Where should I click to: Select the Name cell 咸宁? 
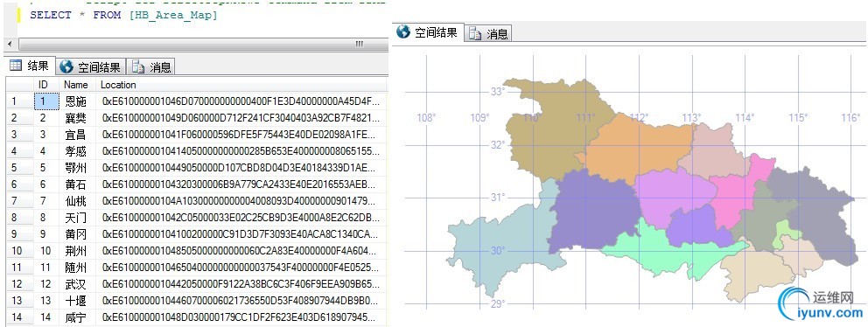[76, 317]
